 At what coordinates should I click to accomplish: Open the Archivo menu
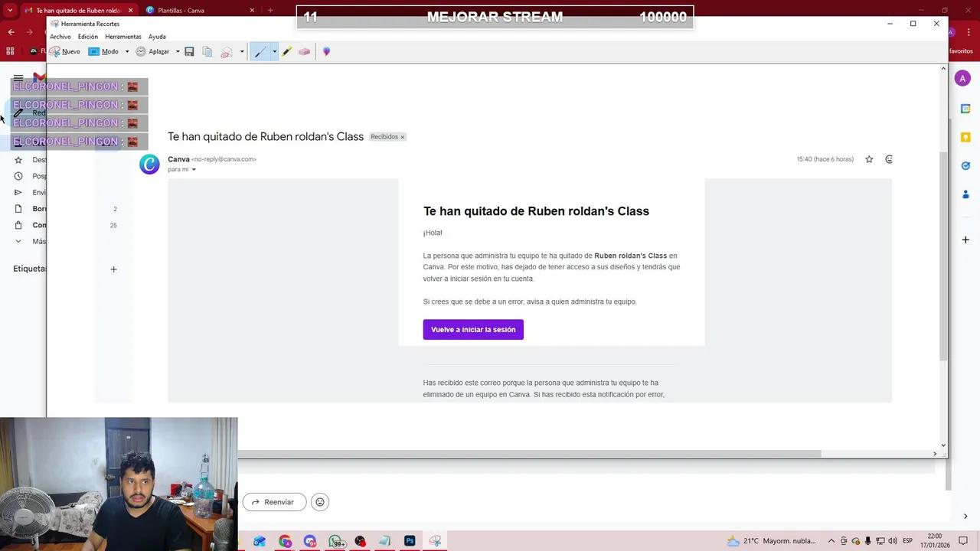click(x=60, y=37)
